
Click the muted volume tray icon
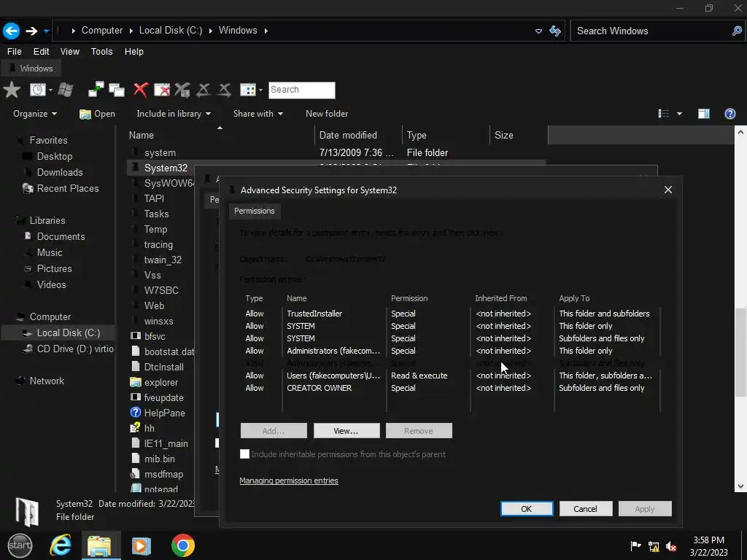coord(671,546)
